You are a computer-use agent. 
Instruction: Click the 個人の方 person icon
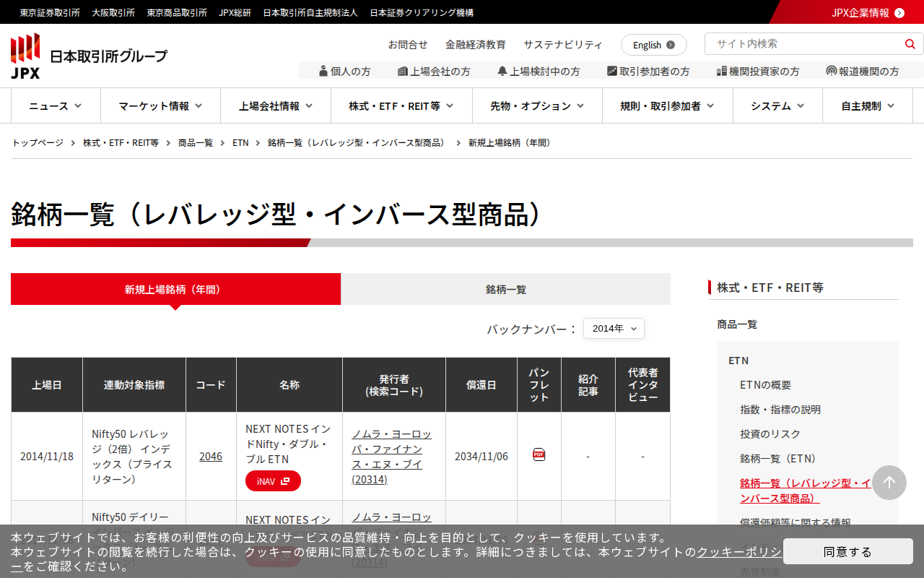[x=323, y=71]
